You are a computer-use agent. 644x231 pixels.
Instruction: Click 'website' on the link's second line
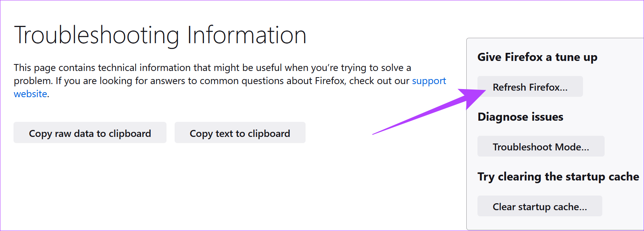click(31, 94)
